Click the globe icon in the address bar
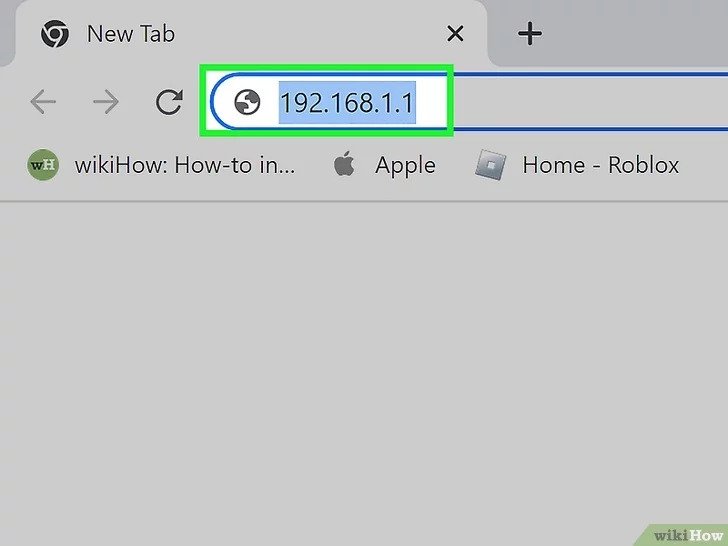728x546 pixels. pos(247,101)
